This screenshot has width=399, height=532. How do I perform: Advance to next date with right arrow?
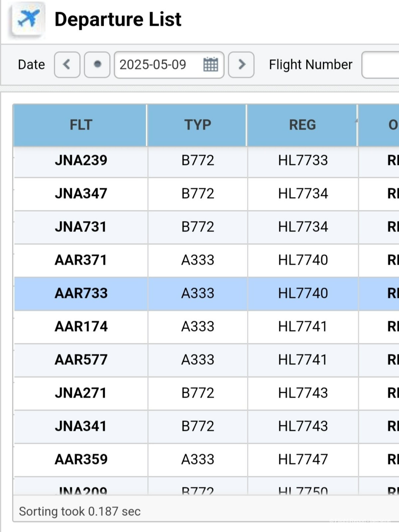(241, 64)
